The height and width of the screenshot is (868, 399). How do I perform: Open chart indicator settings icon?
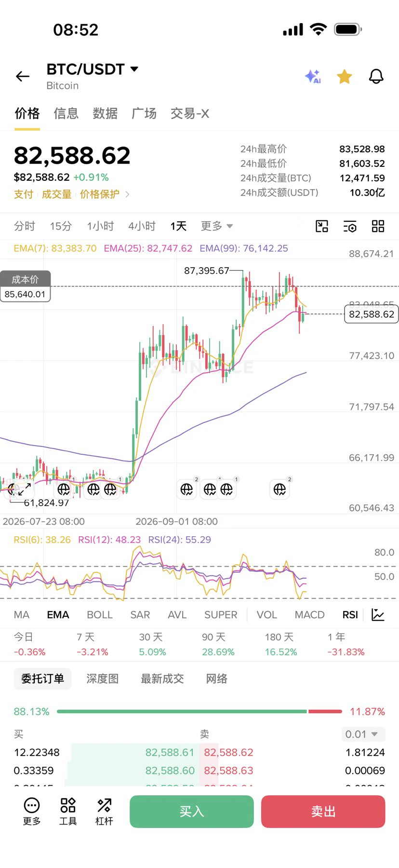pos(350,226)
